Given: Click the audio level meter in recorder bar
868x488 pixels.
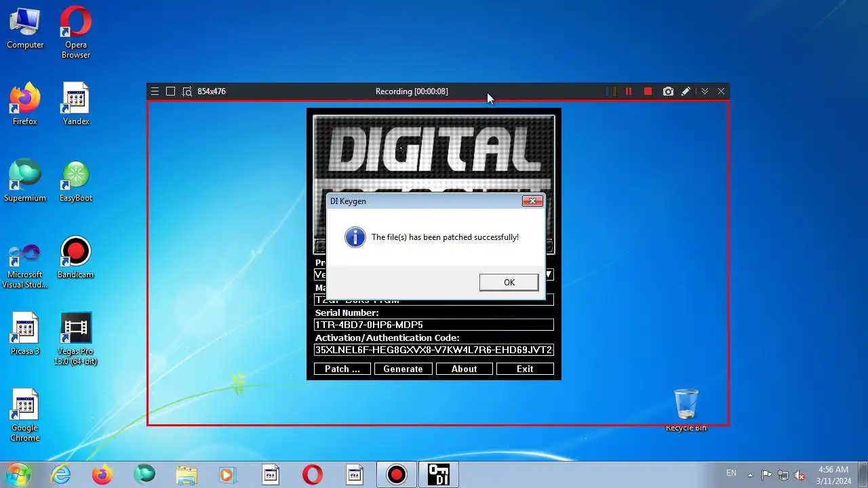Looking at the screenshot, I should 610,91.
